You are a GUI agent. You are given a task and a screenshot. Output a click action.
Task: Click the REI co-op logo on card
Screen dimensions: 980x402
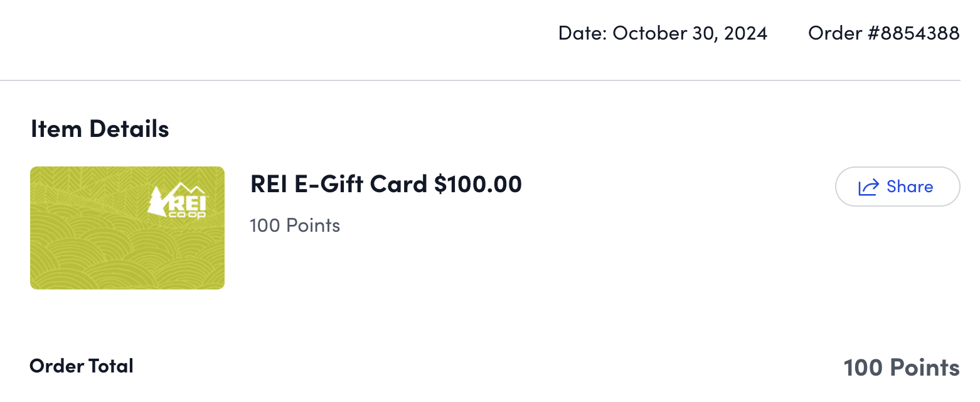click(180, 200)
